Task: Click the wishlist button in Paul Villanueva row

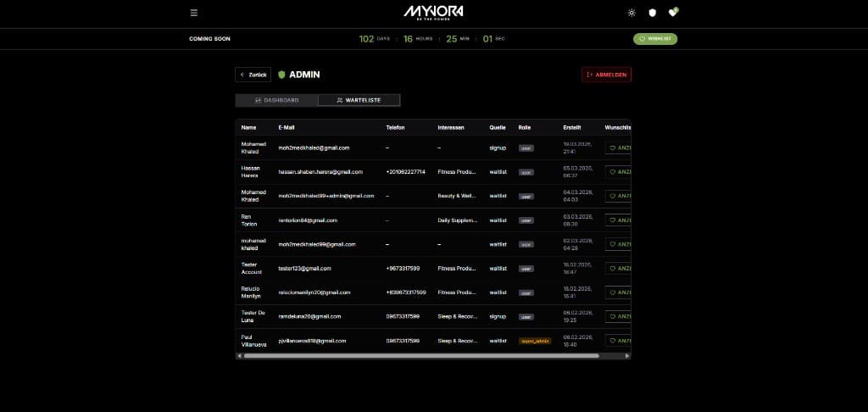Action: (618, 341)
